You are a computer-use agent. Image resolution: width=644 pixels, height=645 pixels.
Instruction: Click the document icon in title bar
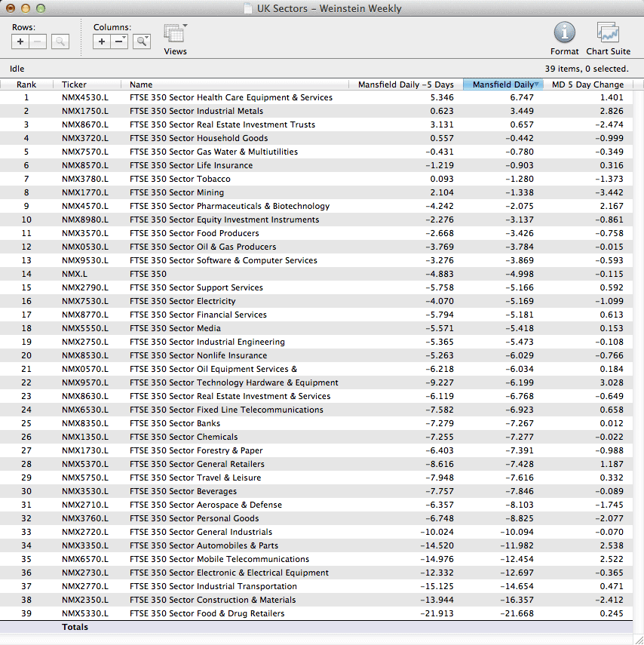click(x=248, y=9)
